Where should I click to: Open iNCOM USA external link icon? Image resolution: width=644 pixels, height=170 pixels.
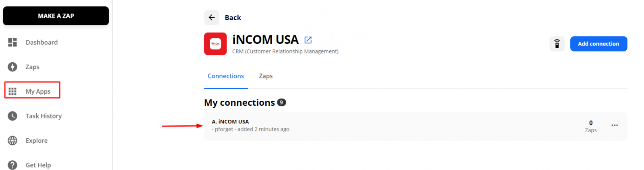pos(308,40)
